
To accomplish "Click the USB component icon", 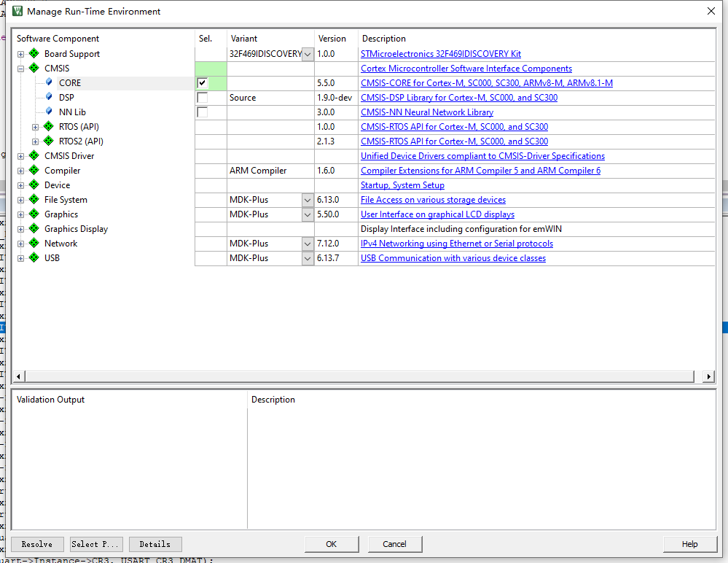I will click(x=34, y=257).
